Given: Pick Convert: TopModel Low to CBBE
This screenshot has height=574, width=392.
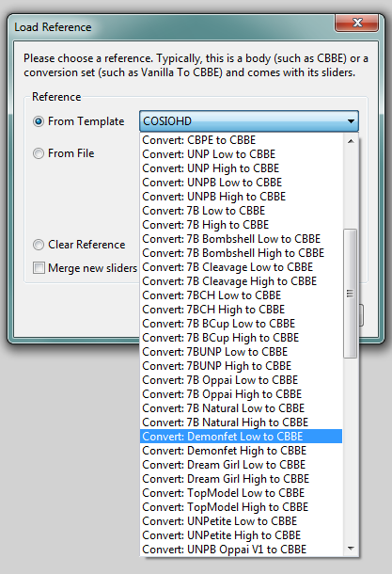Looking at the screenshot, I should coord(241,493).
